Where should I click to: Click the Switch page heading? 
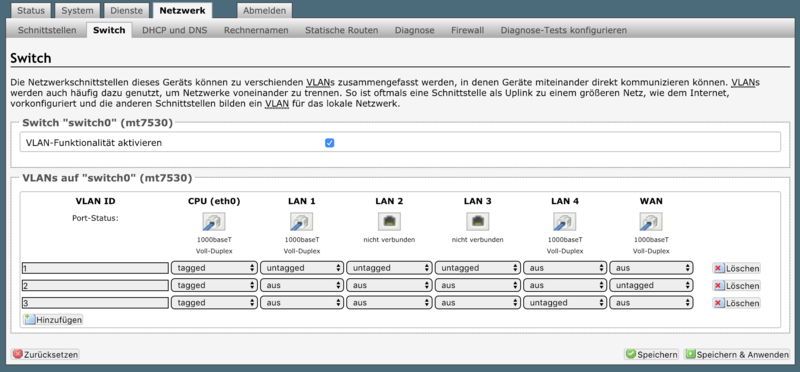point(31,58)
